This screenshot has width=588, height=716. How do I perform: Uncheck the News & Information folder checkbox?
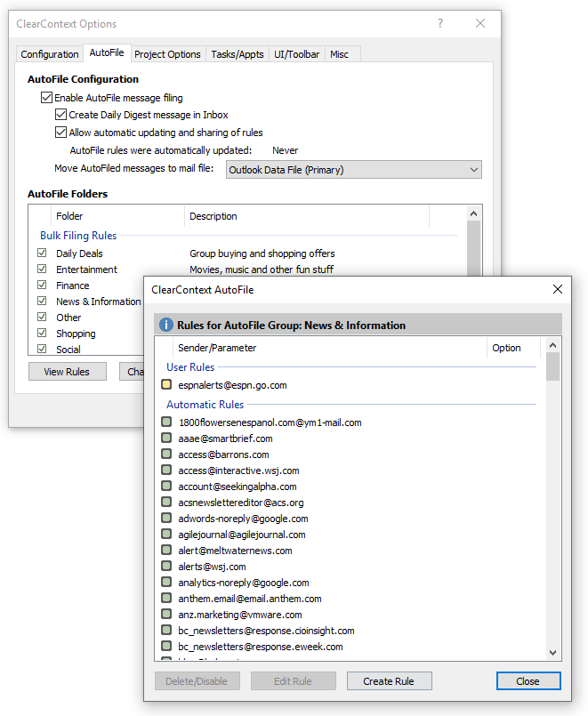42,301
